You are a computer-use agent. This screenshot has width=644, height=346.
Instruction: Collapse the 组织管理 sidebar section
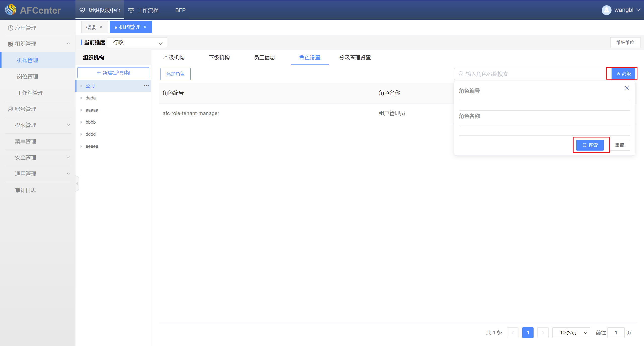pyautogui.click(x=68, y=44)
